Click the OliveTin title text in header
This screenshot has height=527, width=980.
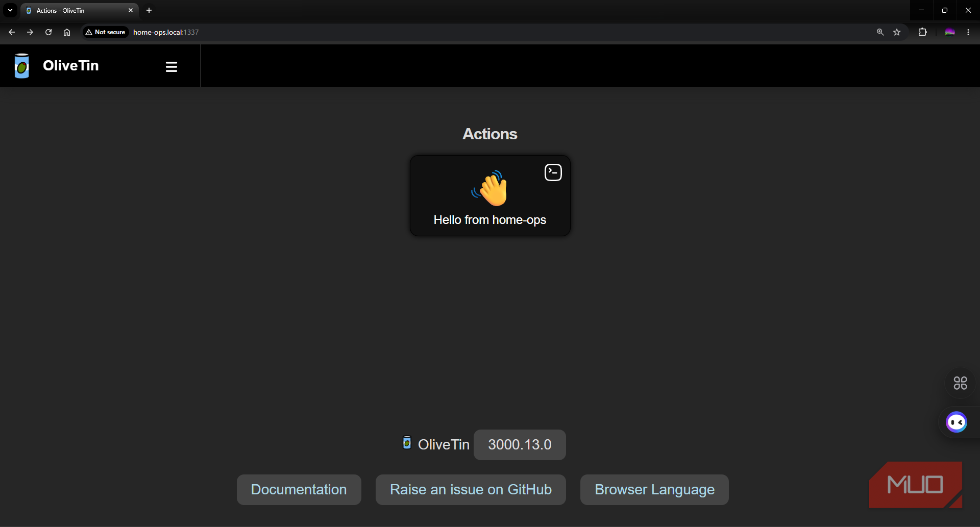point(71,66)
